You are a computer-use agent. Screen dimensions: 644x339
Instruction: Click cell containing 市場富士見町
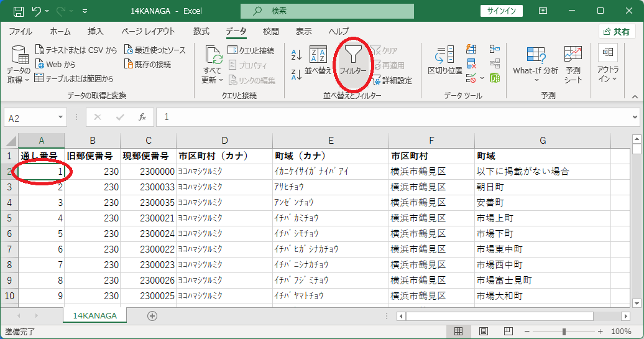click(543, 281)
